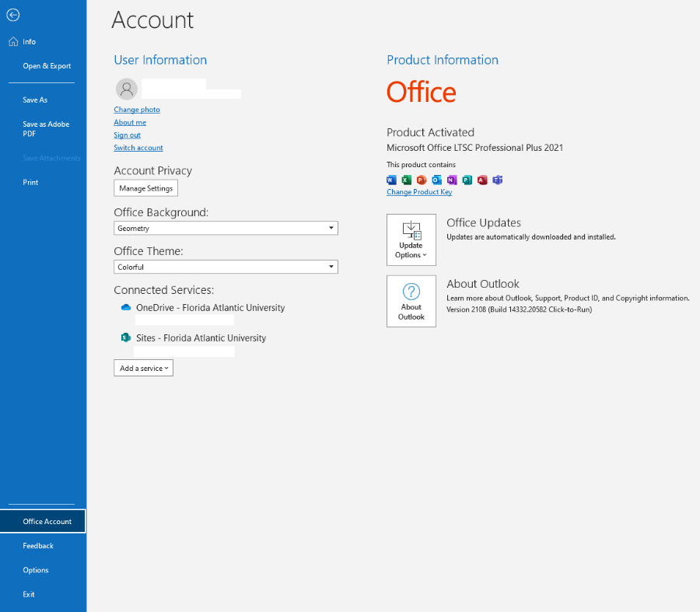700x612 pixels.
Task: Click the user profile avatar icon
Action: click(x=126, y=89)
